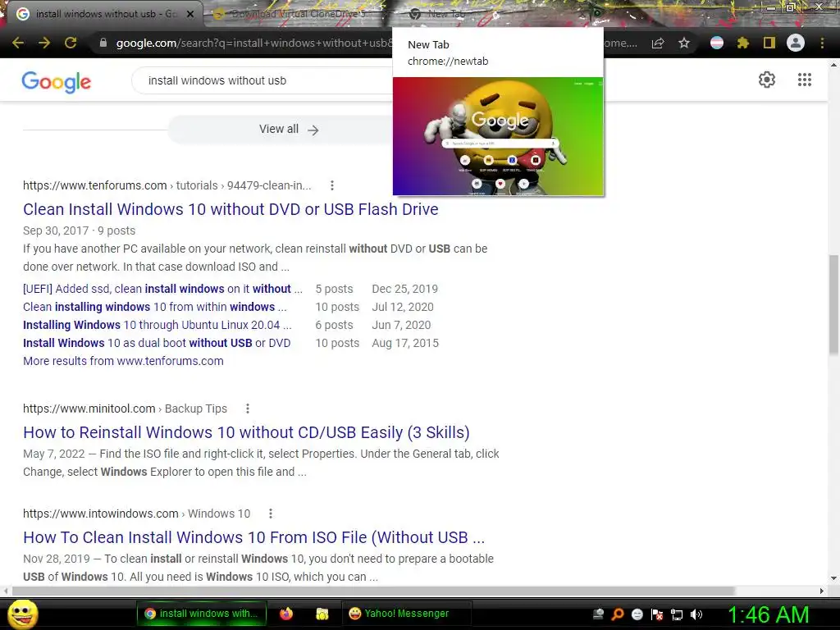This screenshot has width=840, height=630.
Task: Open more options for minitool result
Action: 248,409
